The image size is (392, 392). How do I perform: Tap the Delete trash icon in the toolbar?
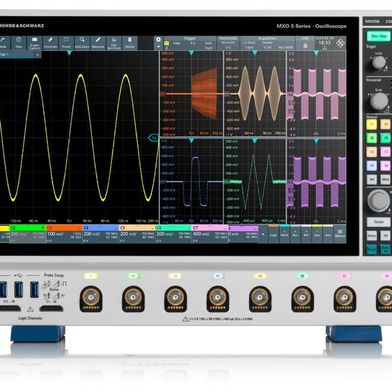[130, 43]
